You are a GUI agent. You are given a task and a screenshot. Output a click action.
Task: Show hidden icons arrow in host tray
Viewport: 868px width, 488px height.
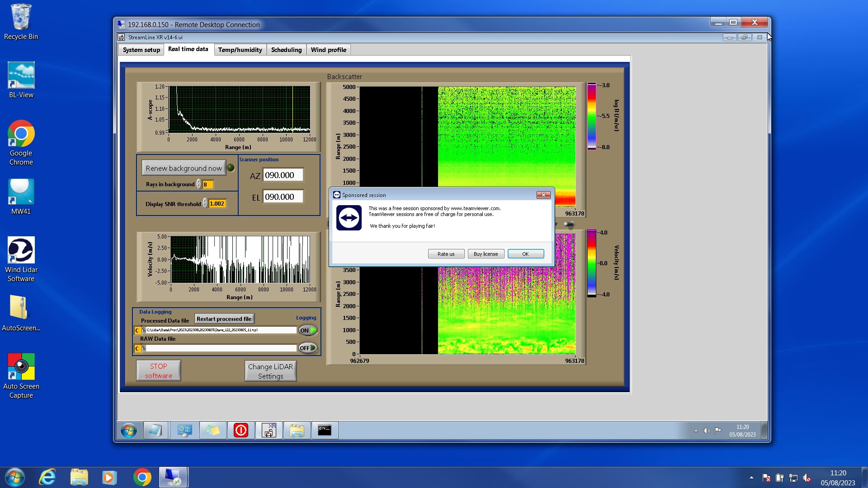point(751,478)
